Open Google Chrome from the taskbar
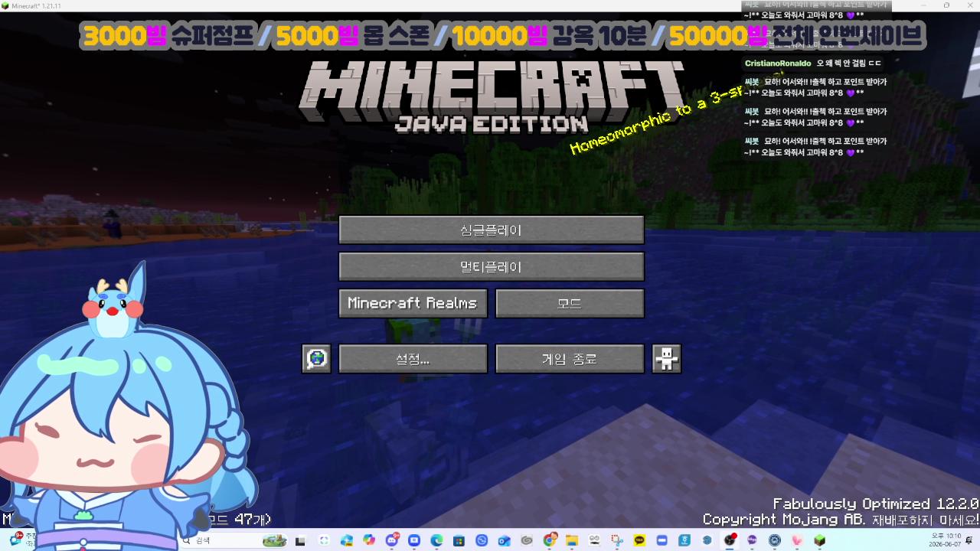This screenshot has width=980, height=551. (x=550, y=540)
